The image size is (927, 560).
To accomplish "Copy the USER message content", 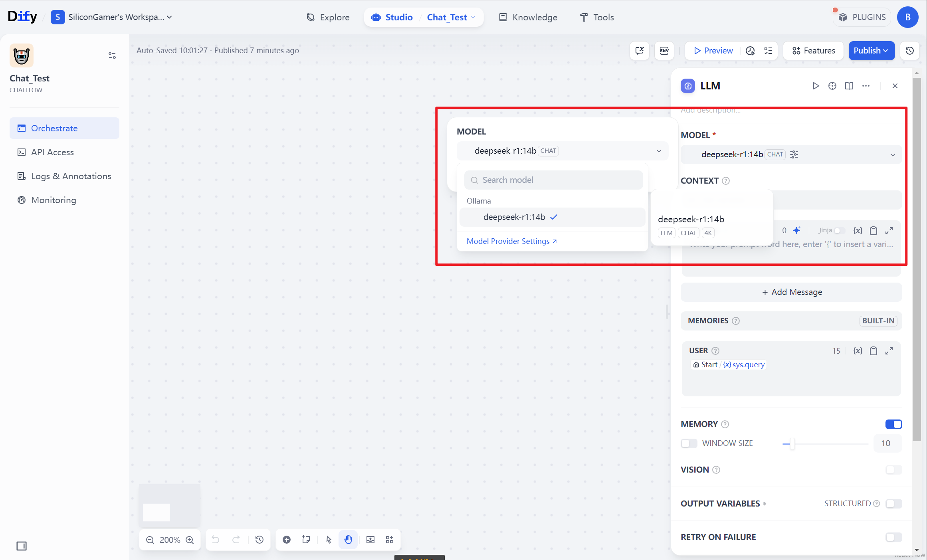I will tap(874, 351).
